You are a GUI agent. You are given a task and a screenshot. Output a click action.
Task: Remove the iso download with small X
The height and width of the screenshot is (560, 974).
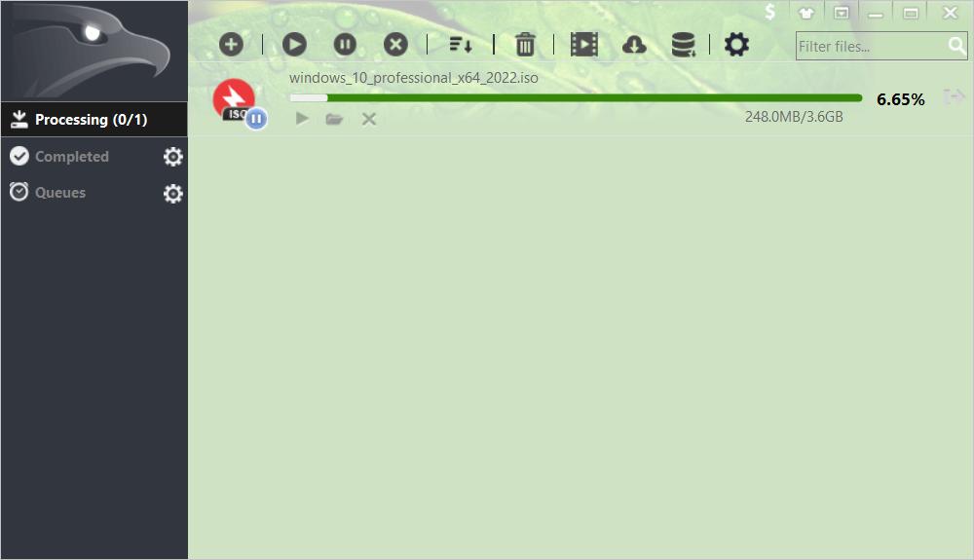(369, 119)
